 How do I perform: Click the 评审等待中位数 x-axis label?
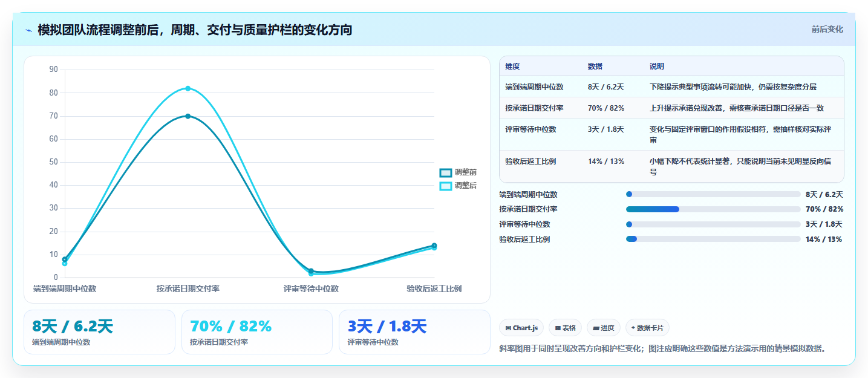point(311,288)
